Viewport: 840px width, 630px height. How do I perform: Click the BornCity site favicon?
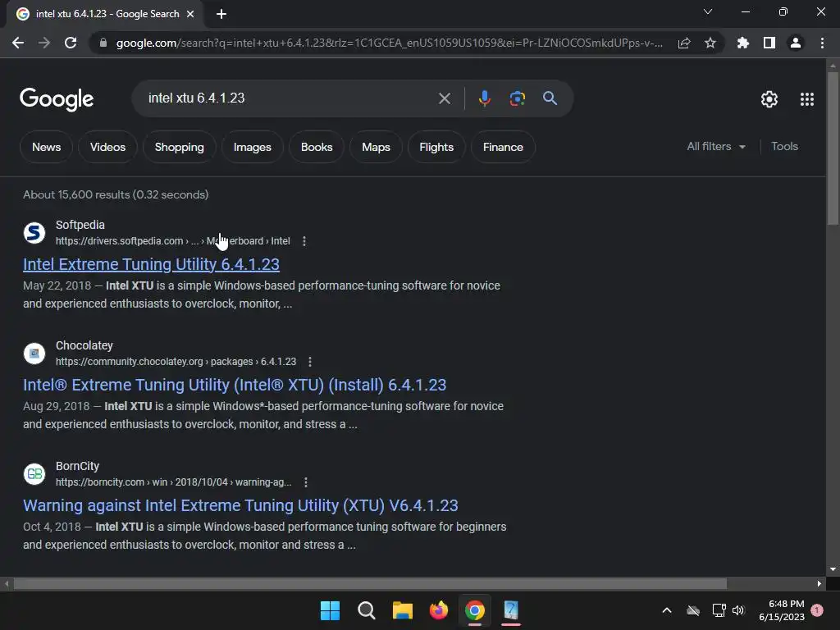34,473
